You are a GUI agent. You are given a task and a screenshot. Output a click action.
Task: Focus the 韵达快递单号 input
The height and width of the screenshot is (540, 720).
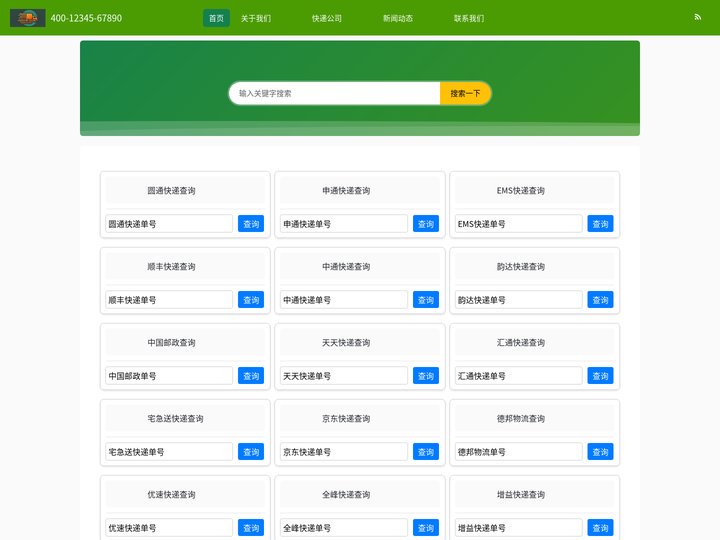[x=519, y=300]
